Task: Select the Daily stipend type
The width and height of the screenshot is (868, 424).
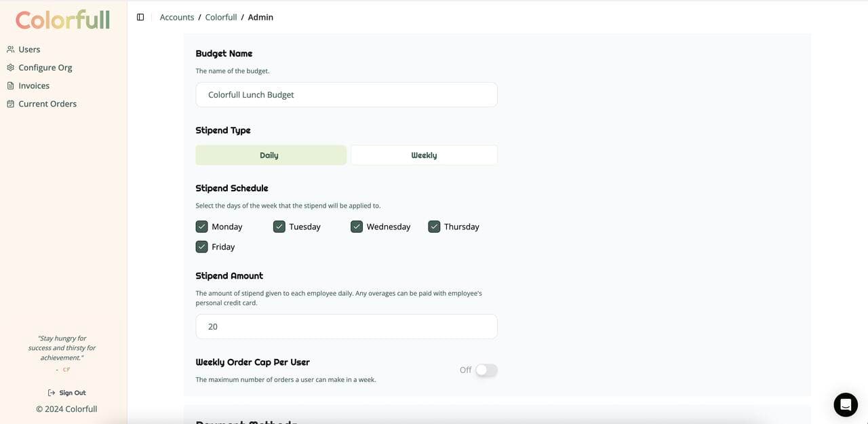Action: [x=271, y=155]
